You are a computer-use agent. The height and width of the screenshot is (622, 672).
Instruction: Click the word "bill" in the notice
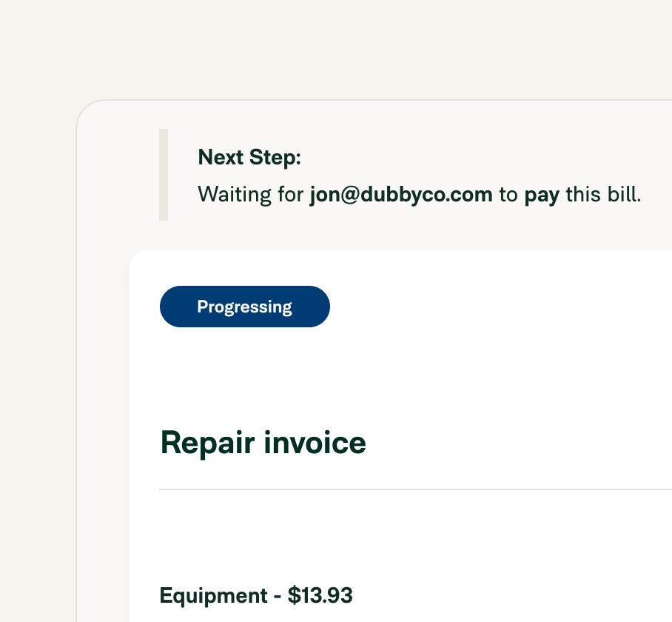pyautogui.click(x=619, y=195)
